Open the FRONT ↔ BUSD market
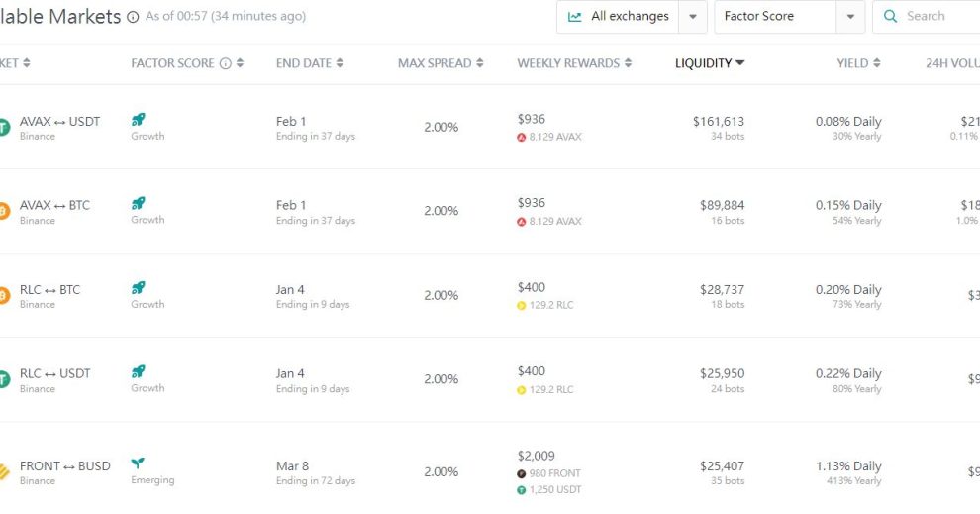This screenshot has width=980, height=514. coord(65,465)
